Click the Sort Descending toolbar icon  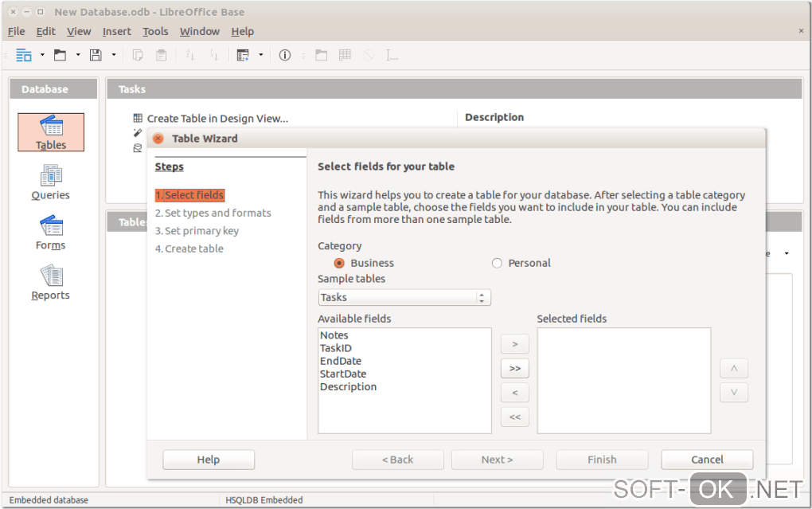click(x=214, y=55)
